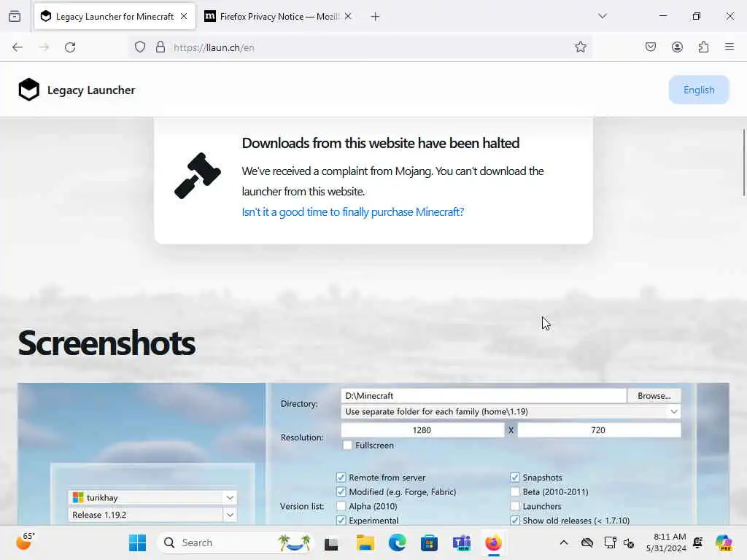Toggle Experimental checkbox
This screenshot has height=560, width=747.
[x=341, y=520]
